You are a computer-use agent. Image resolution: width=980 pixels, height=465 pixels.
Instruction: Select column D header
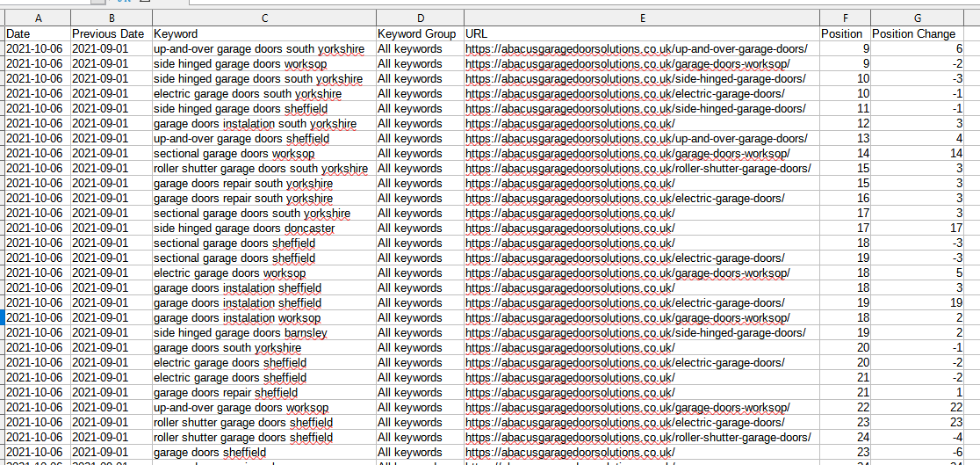tap(420, 18)
